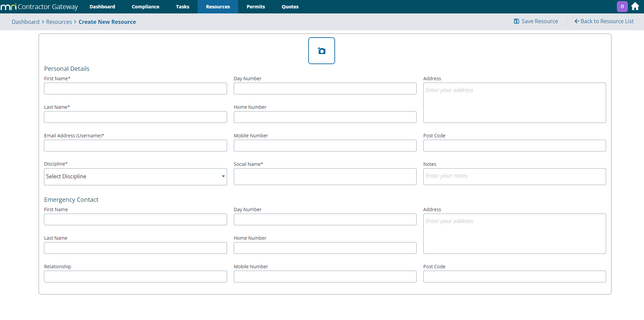This screenshot has height=320, width=644.
Task: Go back to Resource List
Action: pos(604,21)
